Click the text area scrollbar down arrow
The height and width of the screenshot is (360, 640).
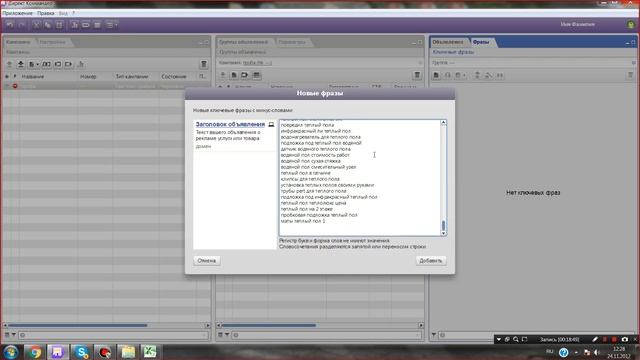click(x=443, y=233)
